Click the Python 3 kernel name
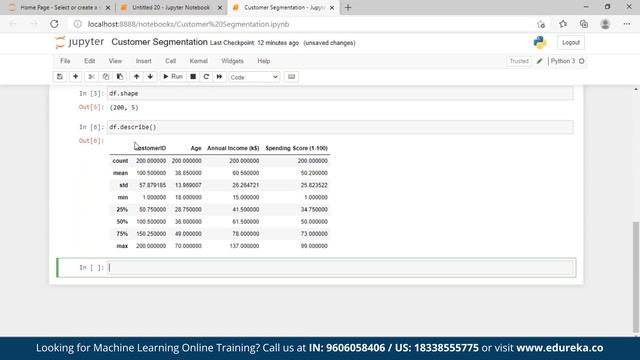The width and height of the screenshot is (640, 360). [563, 61]
